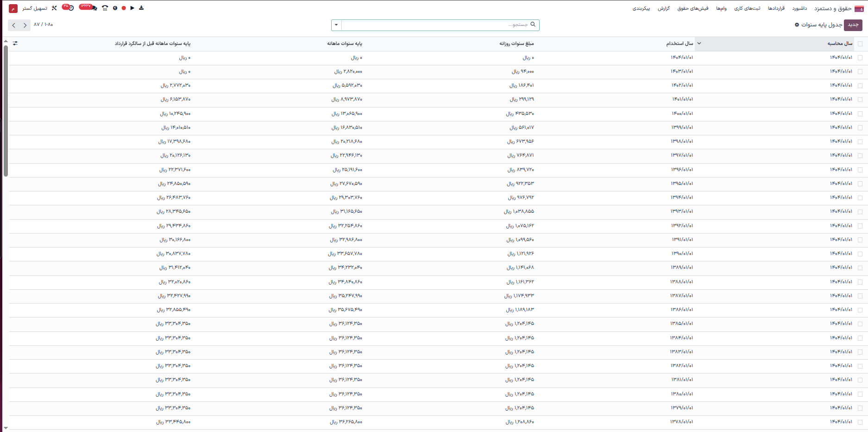Open the chat messages icon

(94, 8)
